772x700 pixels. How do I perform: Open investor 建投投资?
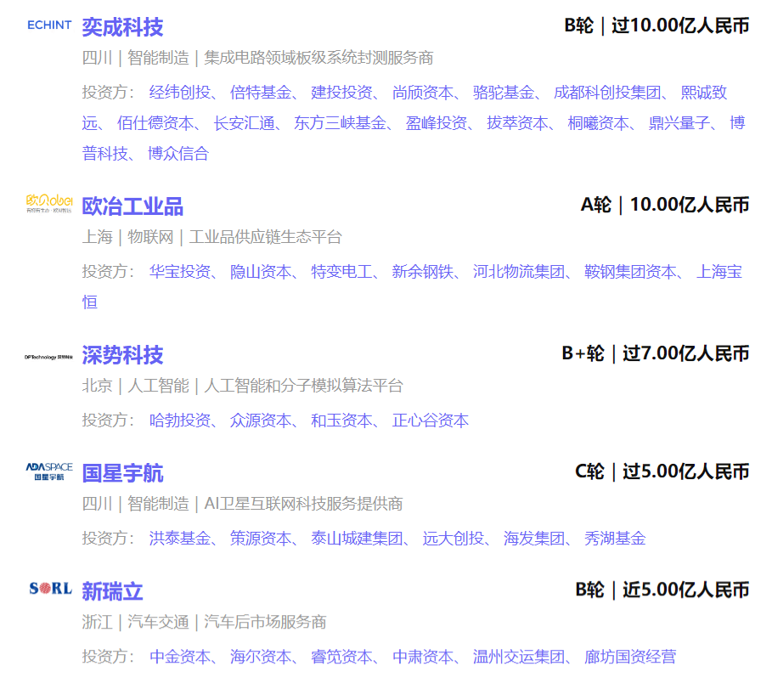coord(341,93)
